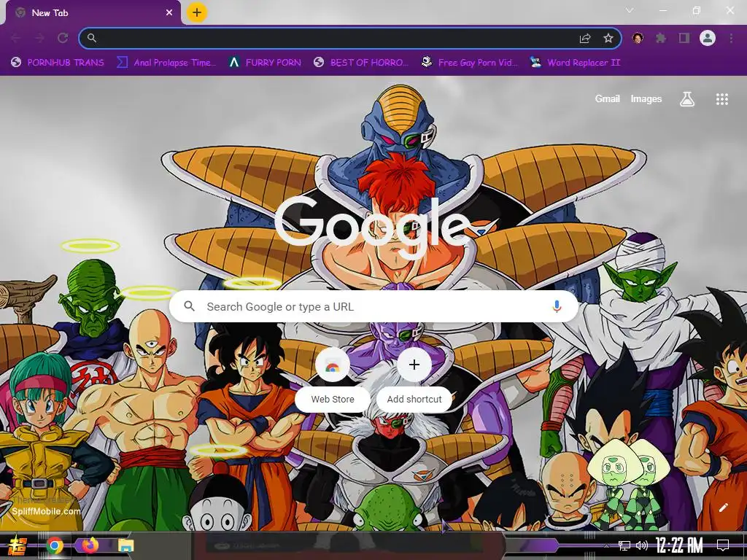Show hidden tray icons chevron

point(606,545)
